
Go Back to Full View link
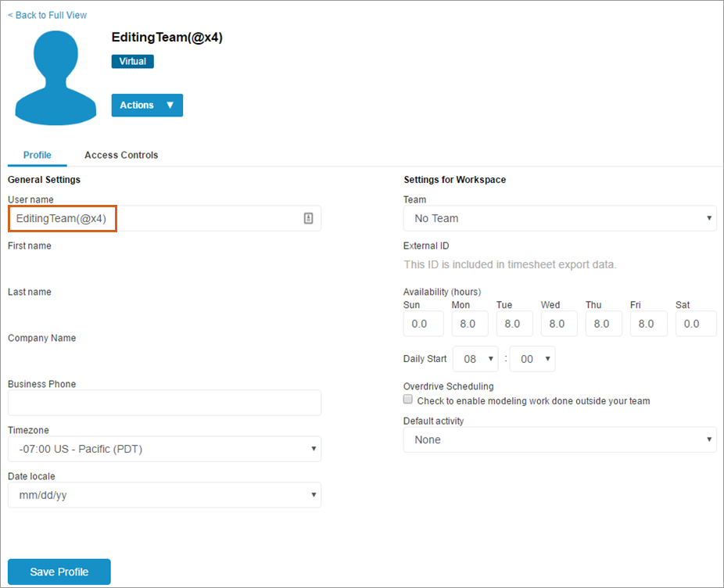click(47, 15)
